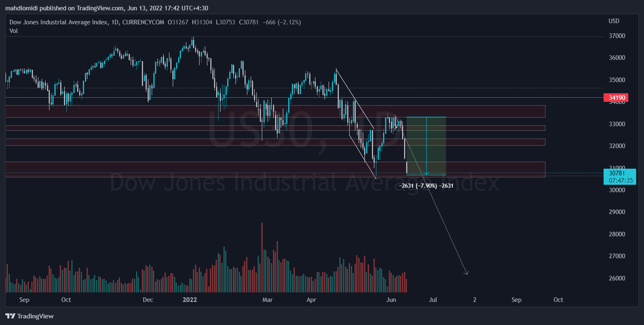Click the Apr label on the time axis
Image resolution: width=644 pixels, height=325 pixels.
coord(311,300)
